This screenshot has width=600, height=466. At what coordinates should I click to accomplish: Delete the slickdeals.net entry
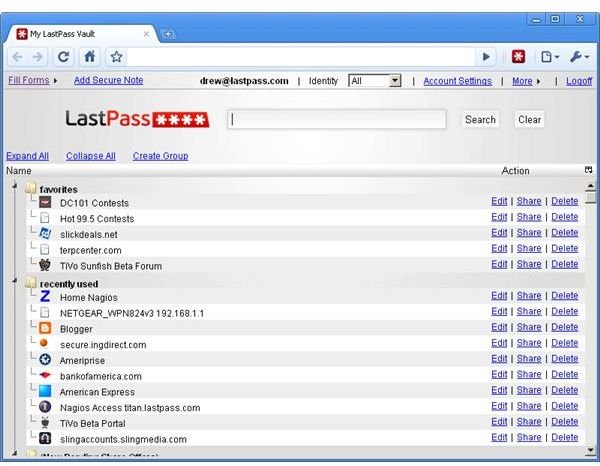click(564, 233)
